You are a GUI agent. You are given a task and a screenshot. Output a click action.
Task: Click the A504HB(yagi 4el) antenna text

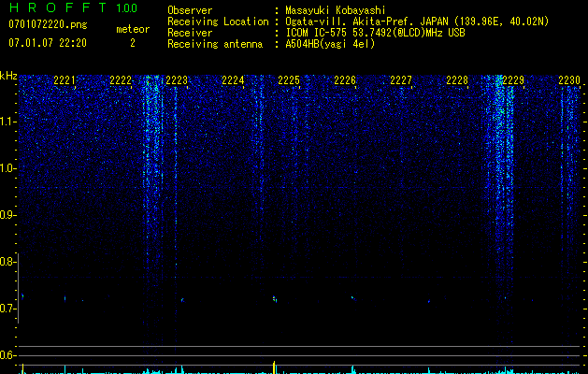tap(330, 44)
